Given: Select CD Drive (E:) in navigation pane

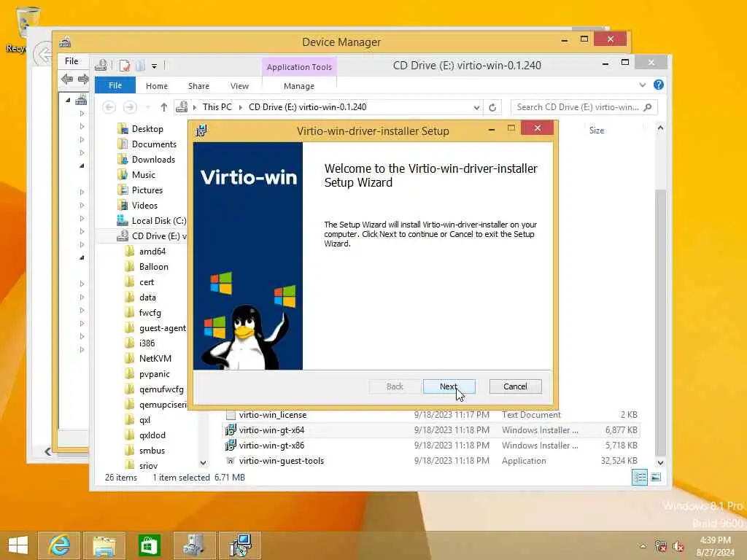Looking at the screenshot, I should pyautogui.click(x=158, y=236).
